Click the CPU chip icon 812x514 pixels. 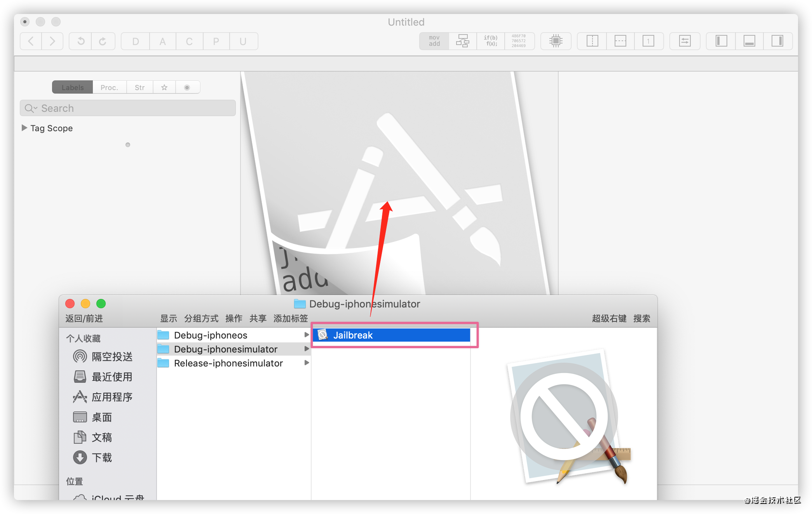(556, 41)
